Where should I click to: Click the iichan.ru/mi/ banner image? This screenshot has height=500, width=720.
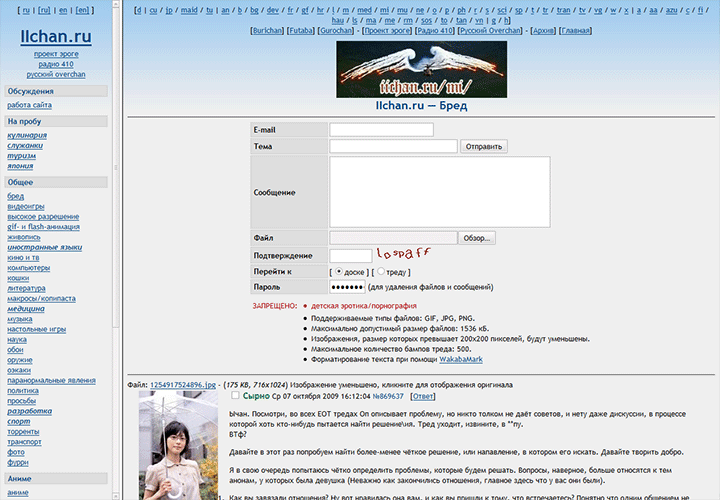(422, 69)
